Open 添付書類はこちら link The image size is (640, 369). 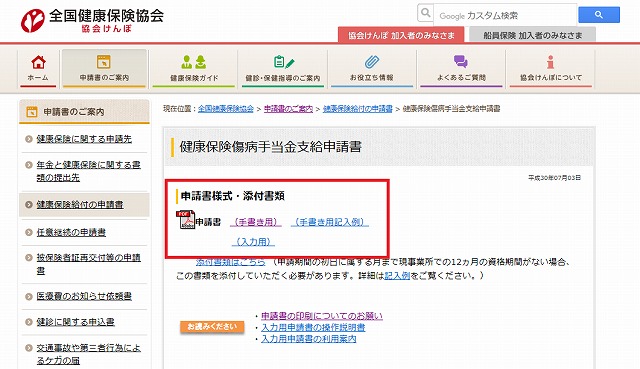[x=230, y=262]
